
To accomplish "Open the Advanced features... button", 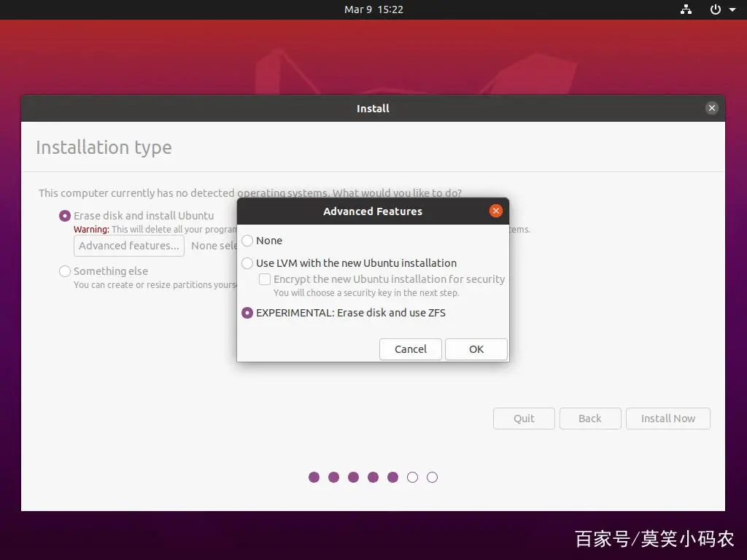I will pos(129,246).
